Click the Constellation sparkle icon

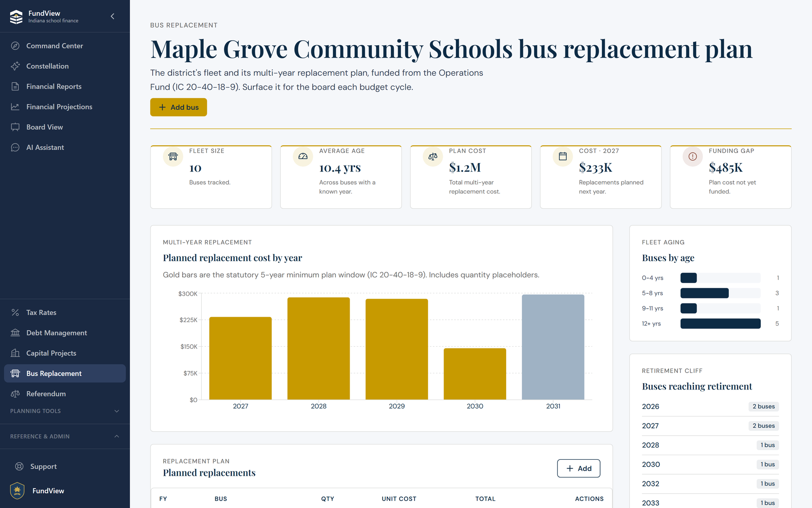tap(15, 66)
